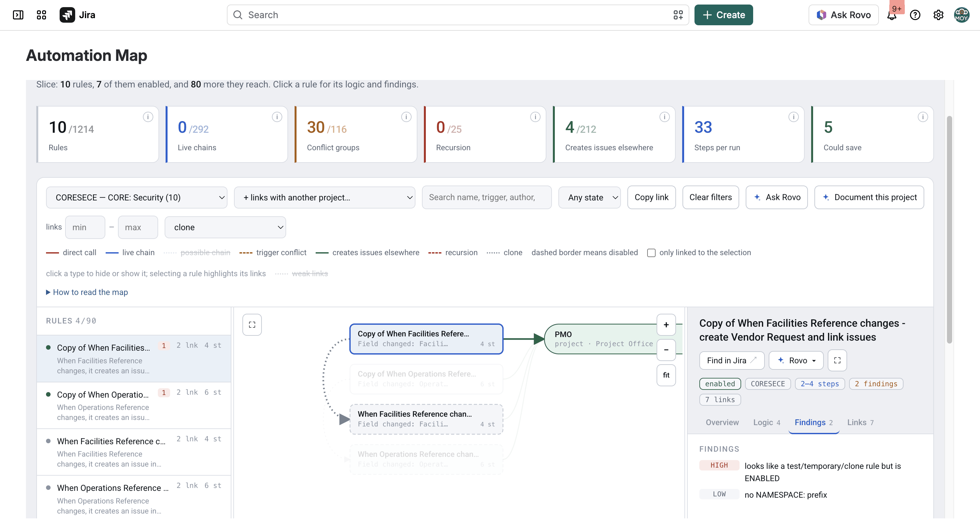
Task: Toggle only linked to the selection checkbox
Action: coord(651,253)
